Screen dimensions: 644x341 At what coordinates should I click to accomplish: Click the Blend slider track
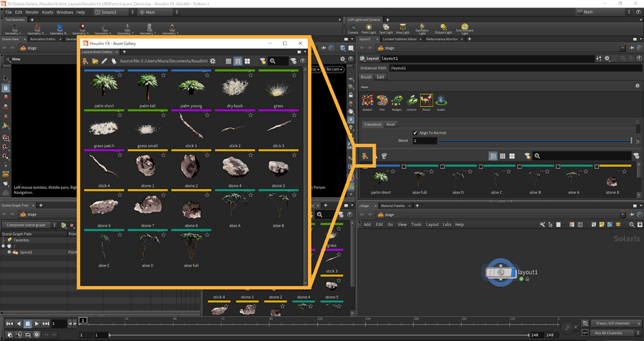click(x=534, y=141)
